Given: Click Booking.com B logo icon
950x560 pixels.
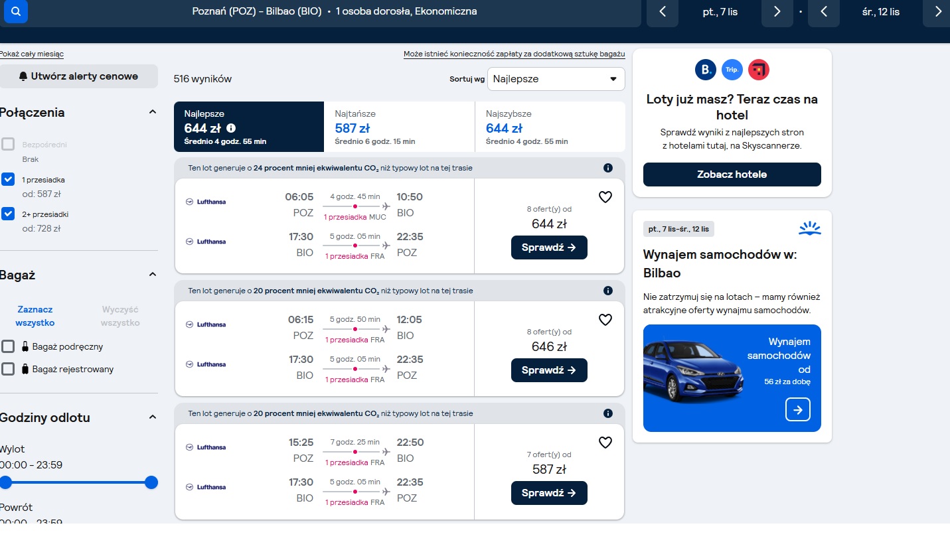Looking at the screenshot, I should click(706, 69).
